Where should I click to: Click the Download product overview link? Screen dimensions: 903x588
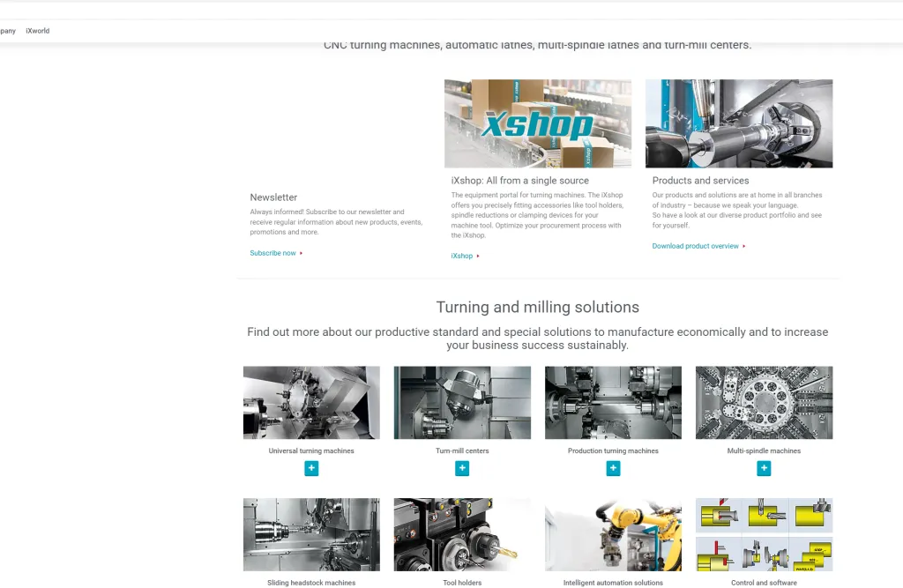695,246
